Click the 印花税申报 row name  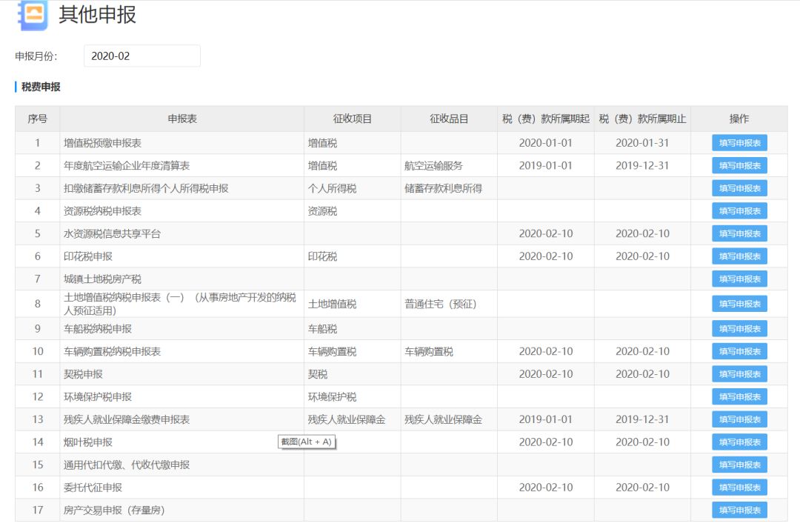click(87, 256)
